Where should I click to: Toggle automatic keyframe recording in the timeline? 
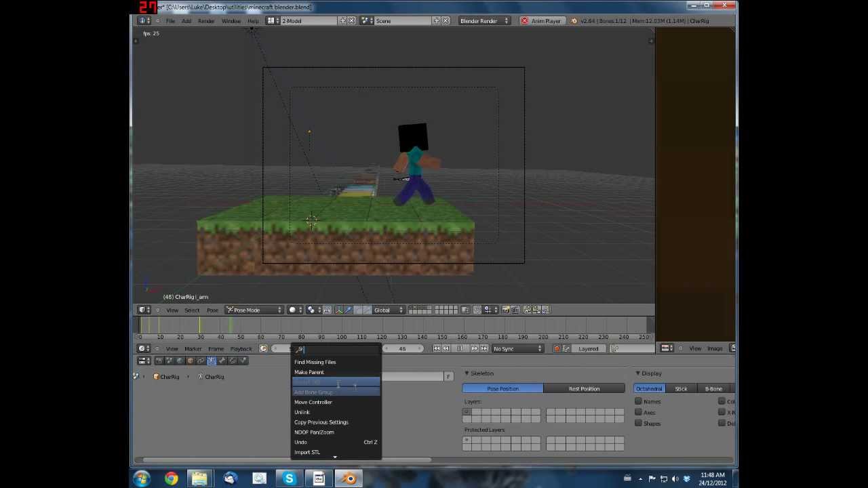coord(556,348)
